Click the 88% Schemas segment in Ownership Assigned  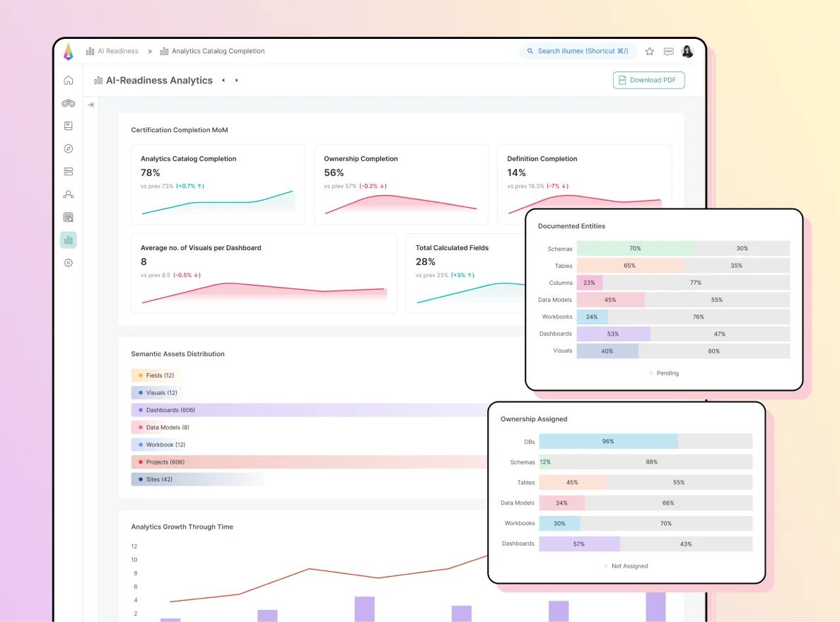(652, 462)
